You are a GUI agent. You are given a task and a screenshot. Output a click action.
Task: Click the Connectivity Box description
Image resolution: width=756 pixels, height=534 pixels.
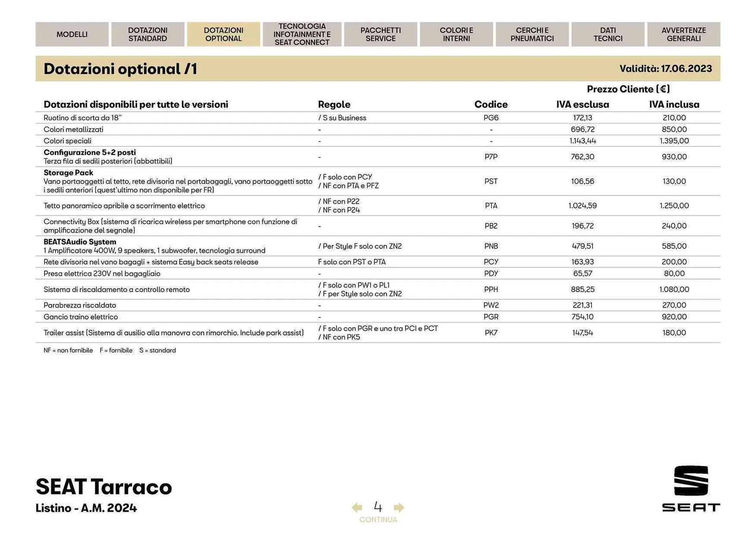170,226
